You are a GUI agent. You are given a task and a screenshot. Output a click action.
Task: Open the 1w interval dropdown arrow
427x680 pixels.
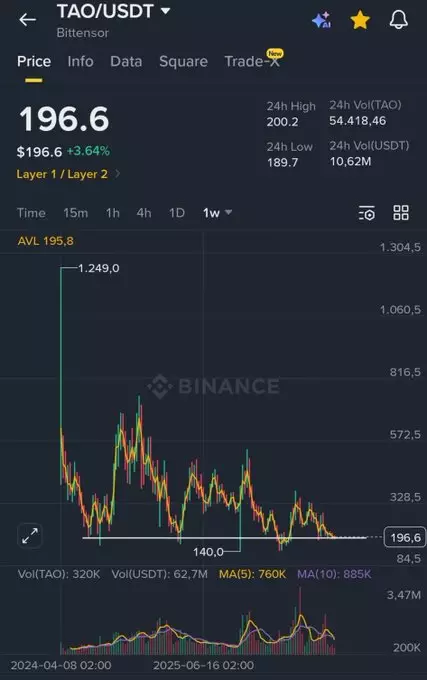coord(228,212)
